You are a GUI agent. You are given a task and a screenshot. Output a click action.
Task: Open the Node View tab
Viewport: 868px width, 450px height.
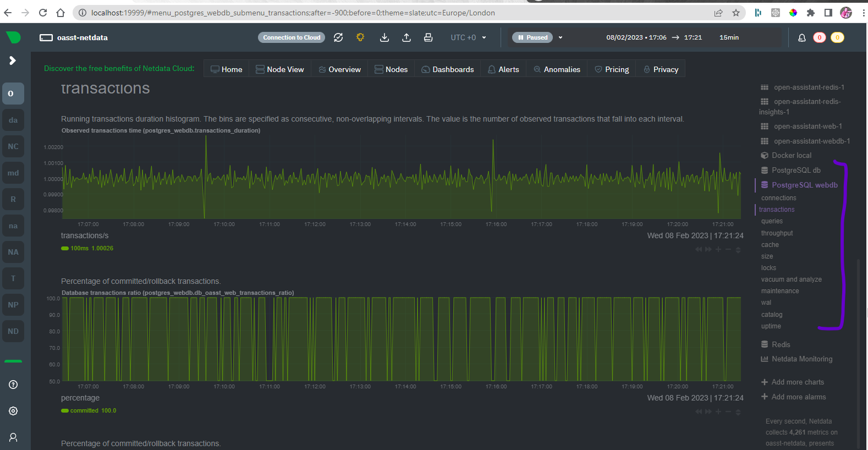279,69
